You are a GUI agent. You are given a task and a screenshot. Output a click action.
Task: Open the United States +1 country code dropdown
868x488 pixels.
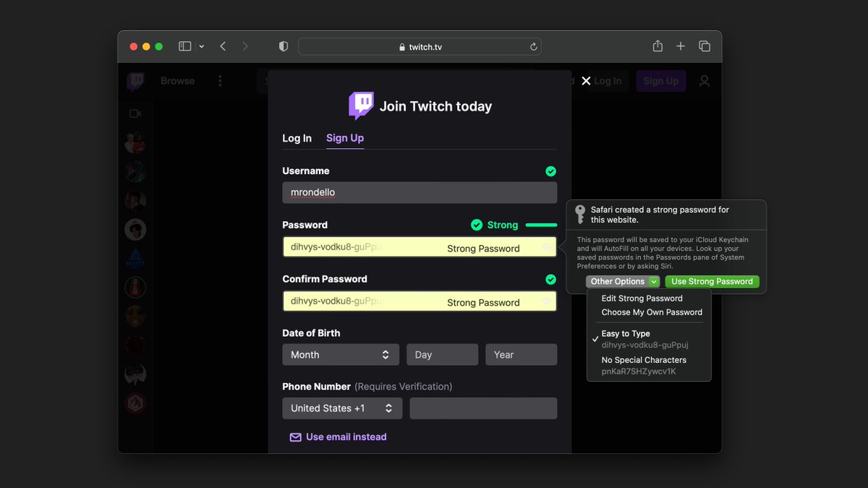[342, 408]
